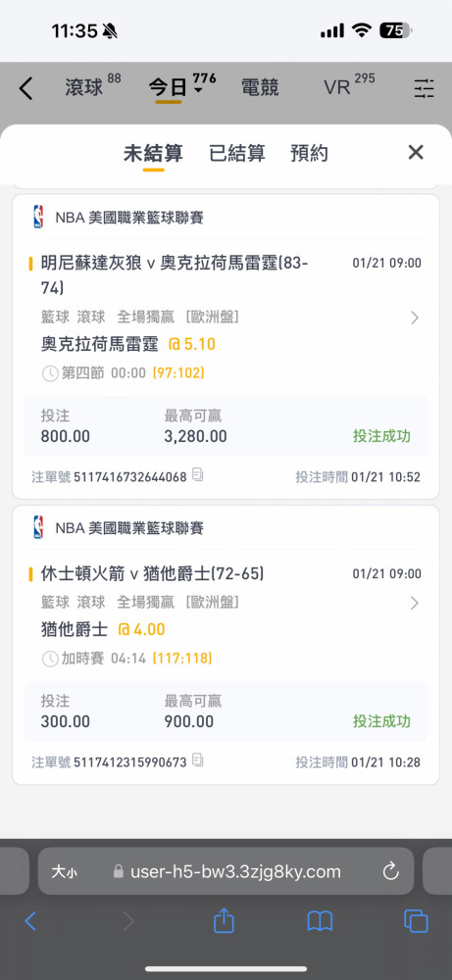This screenshot has height=980, width=452.
Task: Select the 未結算 tab
Action: click(x=153, y=153)
